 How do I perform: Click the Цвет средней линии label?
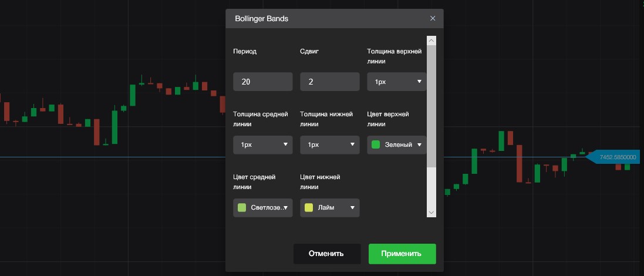(254, 182)
